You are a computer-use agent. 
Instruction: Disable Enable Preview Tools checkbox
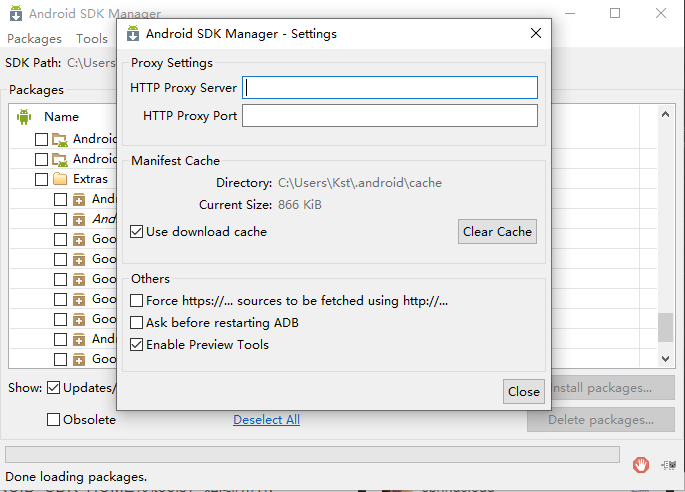click(136, 345)
